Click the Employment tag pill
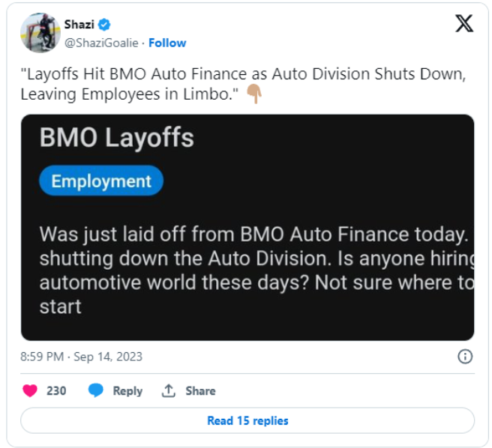The height and width of the screenshot is (448, 492). click(101, 181)
